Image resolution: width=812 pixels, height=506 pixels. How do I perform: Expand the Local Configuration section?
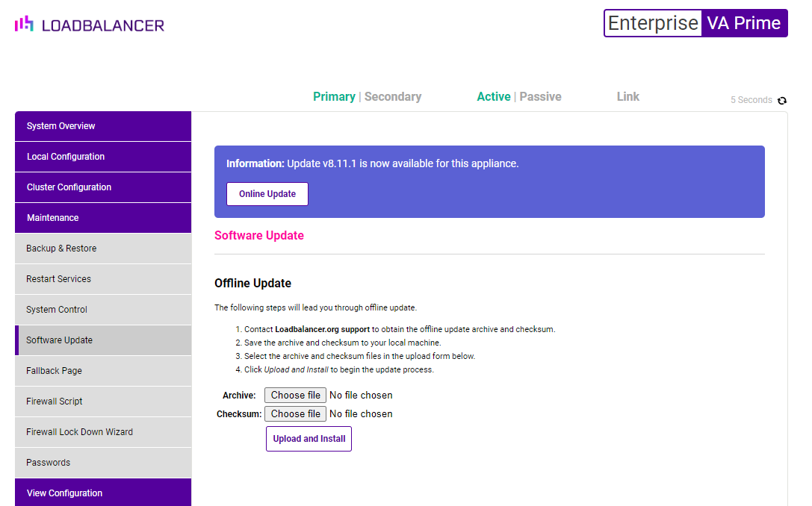pos(103,157)
